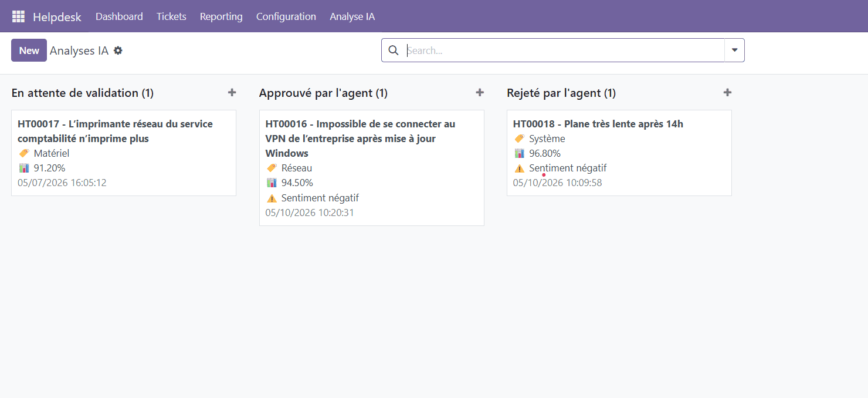Expand the search options dropdown arrow

point(734,50)
